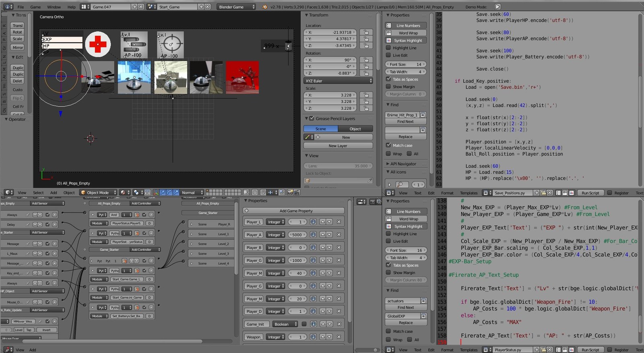This screenshot has height=353, width=644.
Task: Click the Y scale lock icon
Action: pos(366,102)
